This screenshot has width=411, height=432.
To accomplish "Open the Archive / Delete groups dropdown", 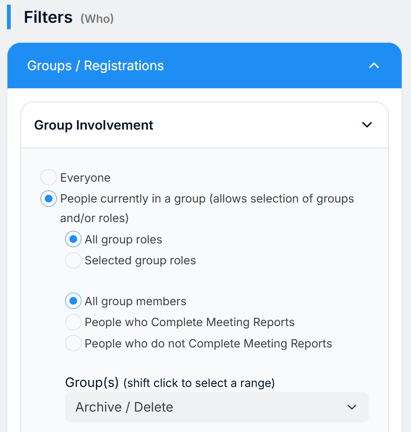I will 217,407.
